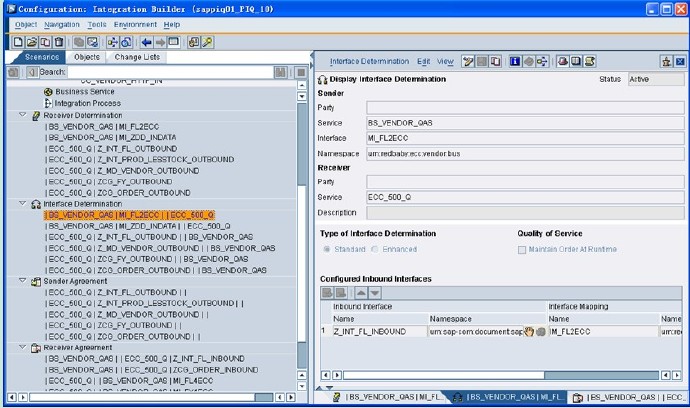
Task: Click in the Search input field
Action: (170, 72)
